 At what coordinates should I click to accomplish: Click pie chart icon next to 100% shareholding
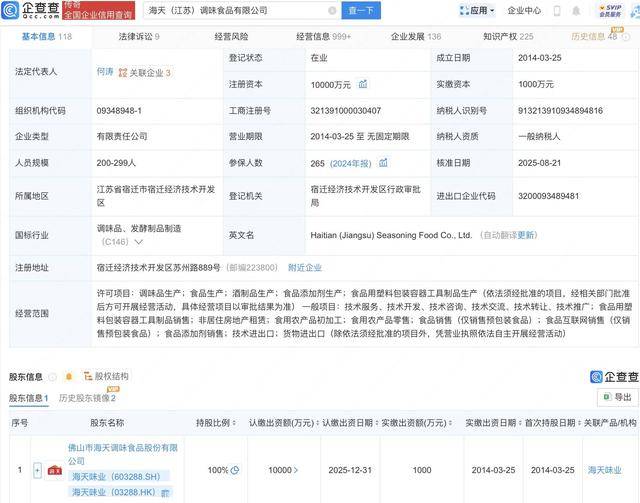pos(235,470)
